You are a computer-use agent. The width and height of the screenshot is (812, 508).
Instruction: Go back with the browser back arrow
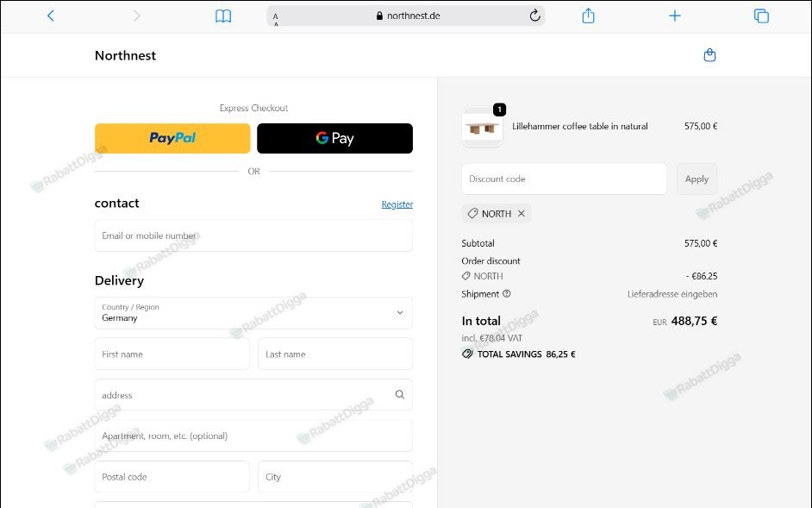[50, 16]
